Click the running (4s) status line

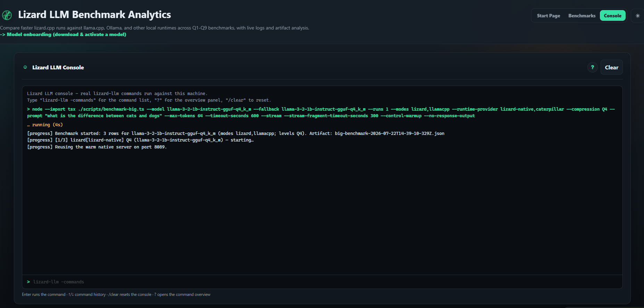click(x=45, y=125)
